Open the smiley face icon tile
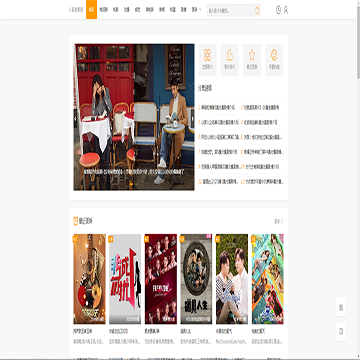This screenshot has height=360, width=360. point(274,60)
